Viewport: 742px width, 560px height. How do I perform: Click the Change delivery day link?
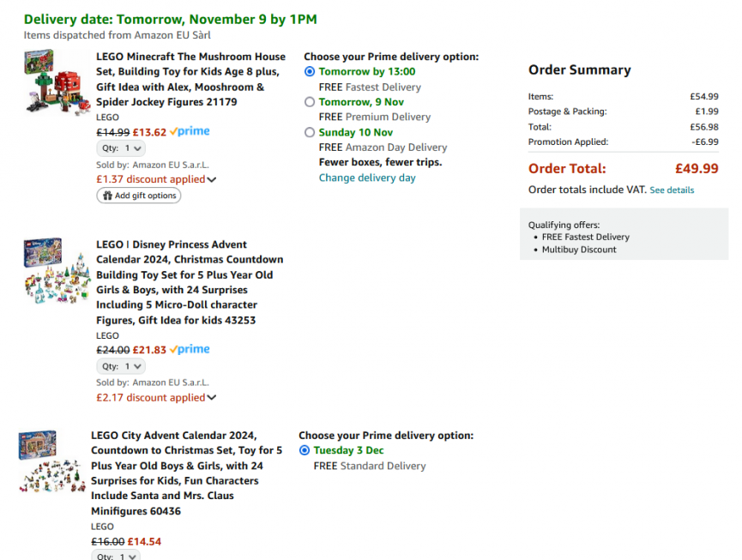click(367, 178)
